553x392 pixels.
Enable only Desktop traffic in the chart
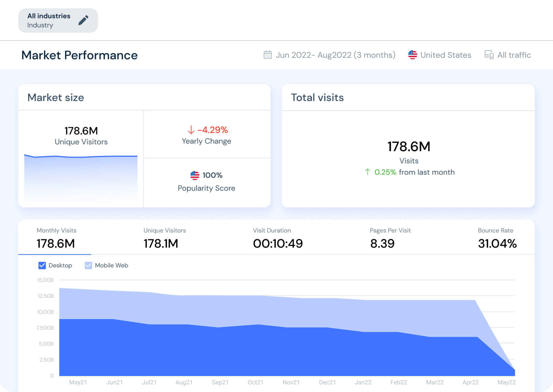(88, 265)
